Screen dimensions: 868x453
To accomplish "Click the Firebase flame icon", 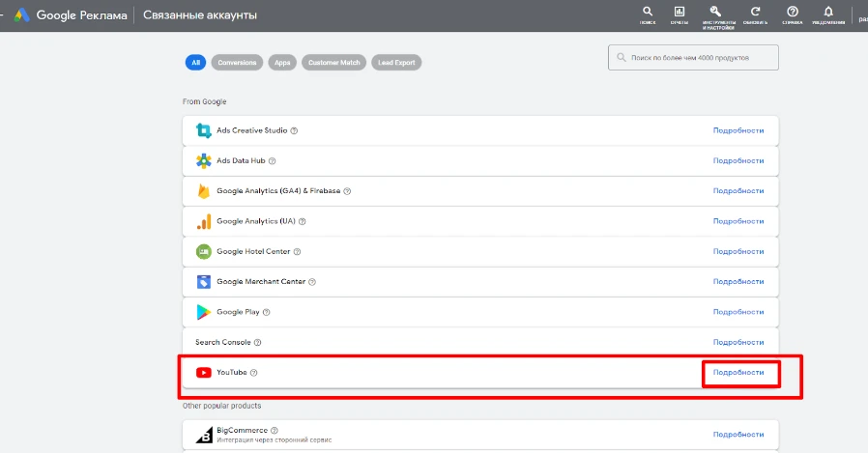I will coord(204,191).
